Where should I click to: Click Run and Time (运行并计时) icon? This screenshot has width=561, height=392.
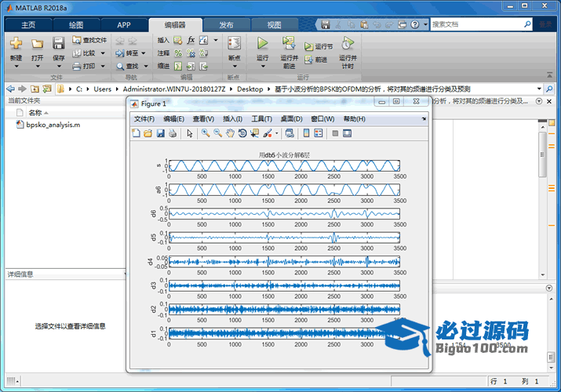(x=348, y=43)
